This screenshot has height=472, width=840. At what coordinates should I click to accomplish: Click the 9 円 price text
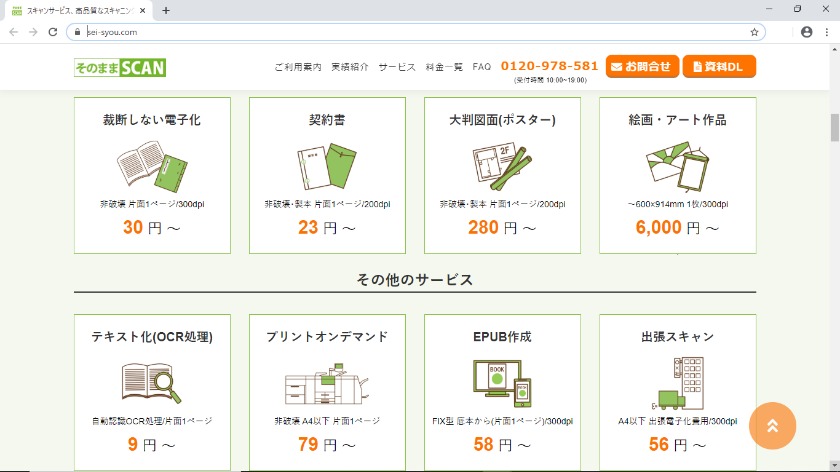point(152,445)
